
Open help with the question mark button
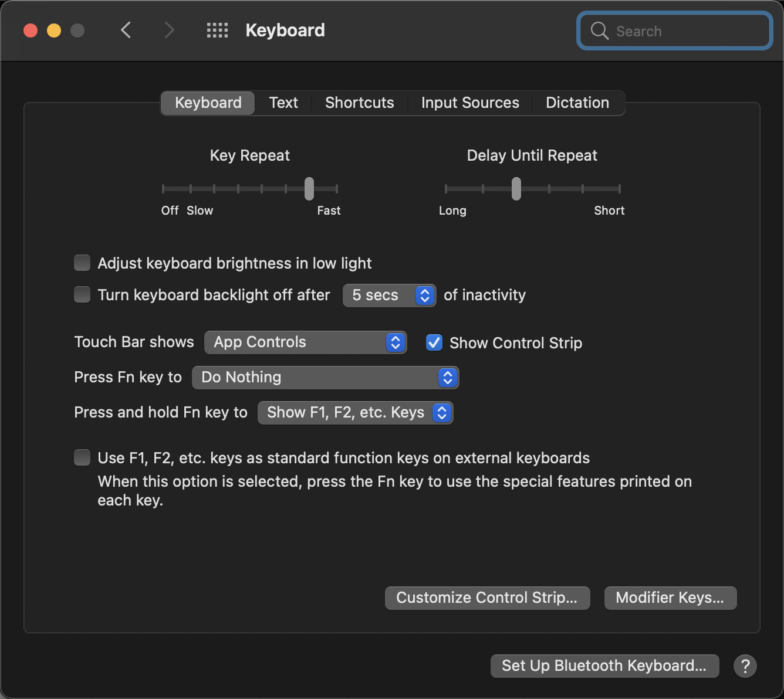point(745,666)
